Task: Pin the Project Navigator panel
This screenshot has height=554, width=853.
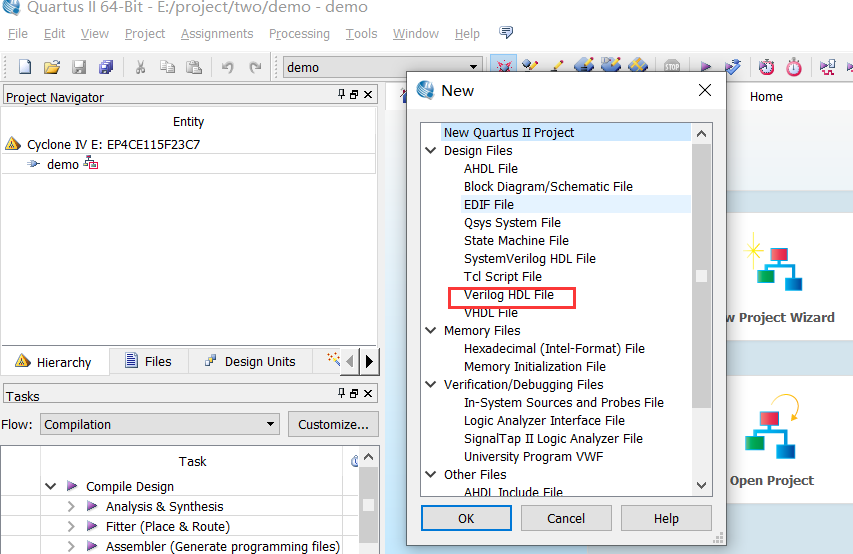Action: pos(341,94)
